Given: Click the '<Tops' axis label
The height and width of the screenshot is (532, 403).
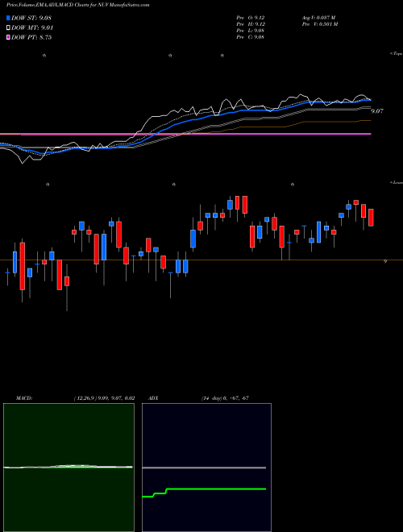Looking at the screenshot, I should [x=397, y=54].
